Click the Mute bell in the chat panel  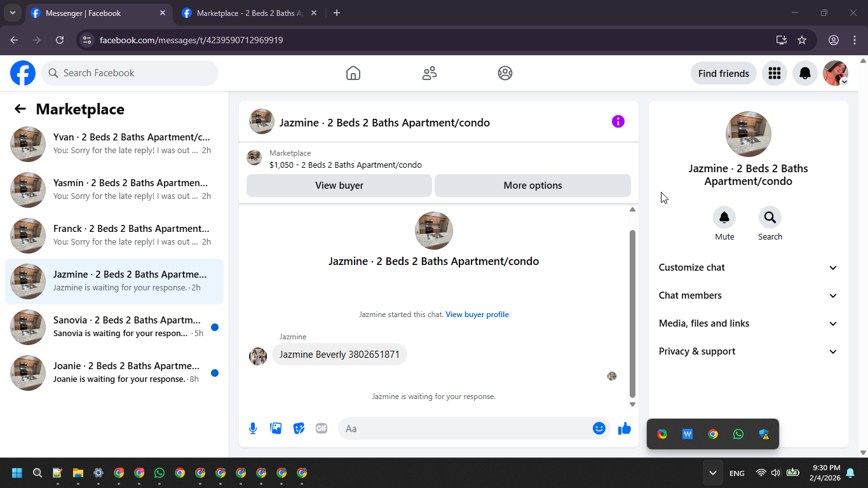click(724, 217)
